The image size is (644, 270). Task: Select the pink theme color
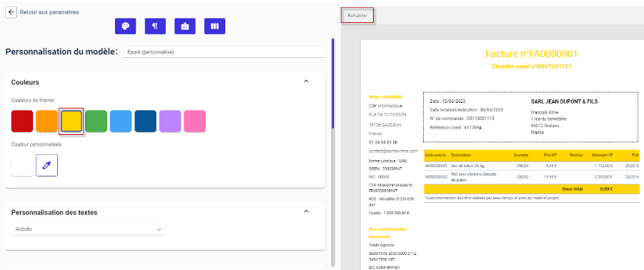(x=194, y=121)
